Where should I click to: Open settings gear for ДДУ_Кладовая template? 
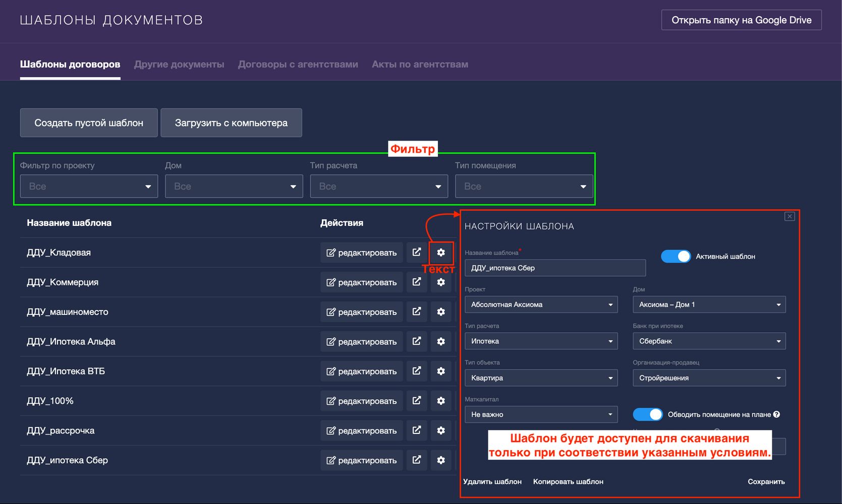click(x=441, y=253)
